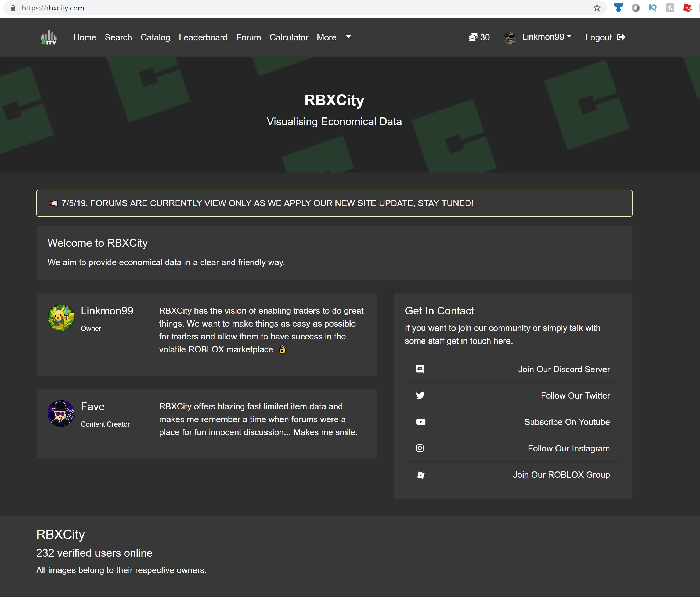Image resolution: width=700 pixels, height=597 pixels.
Task: Open the Calculator nav link
Action: [x=289, y=37]
